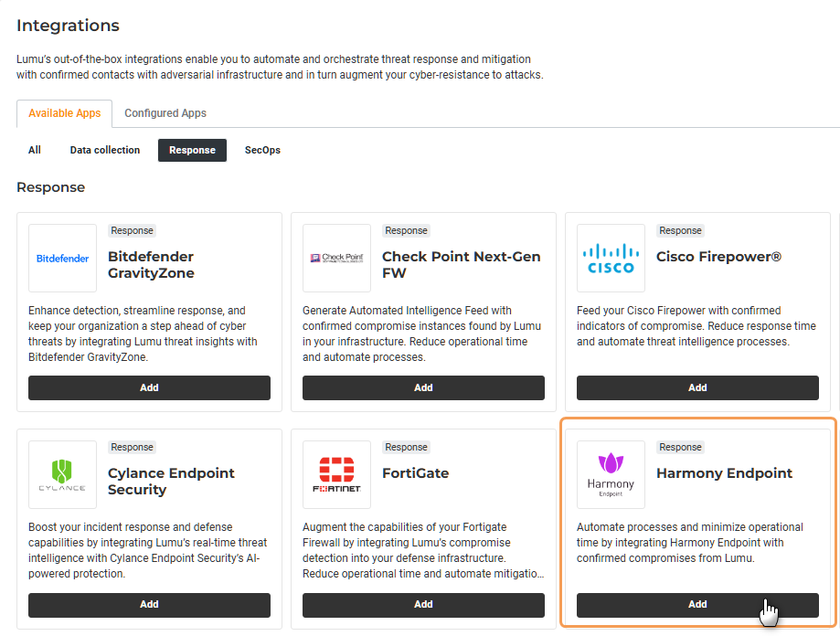Click the Cisco logo icon
The height and width of the screenshot is (636, 840).
(611, 258)
